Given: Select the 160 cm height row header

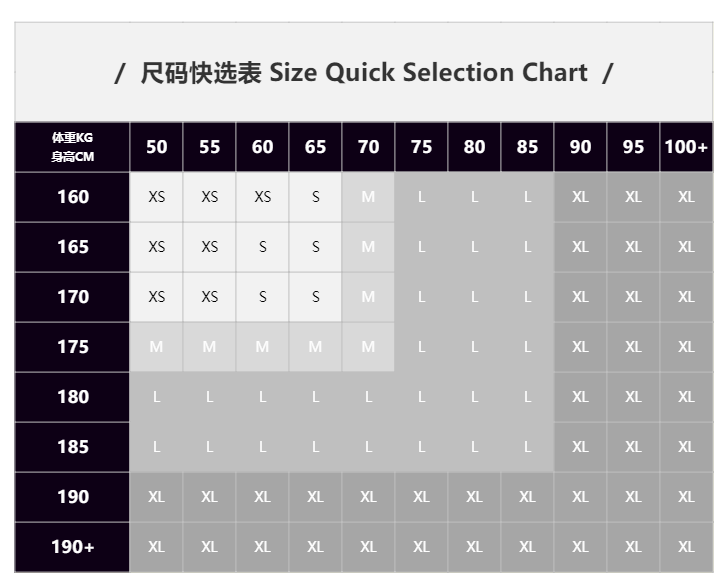Looking at the screenshot, I should 72,197.
